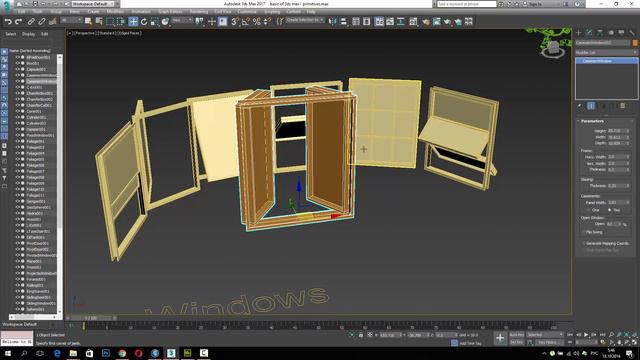This screenshot has height=360, width=640.
Task: Open the Layer Explorer from toolbar
Action: (367, 22)
